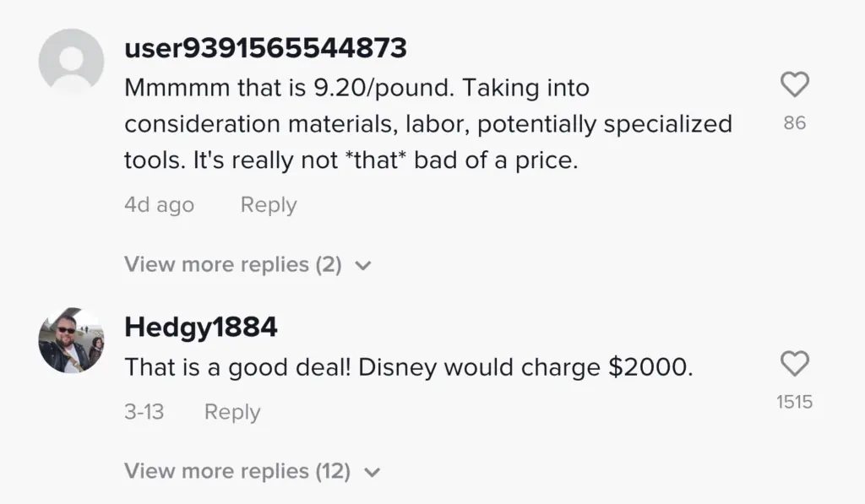The image size is (865, 504).
Task: Click chevron beside View more replies (2)
Action: (363, 265)
